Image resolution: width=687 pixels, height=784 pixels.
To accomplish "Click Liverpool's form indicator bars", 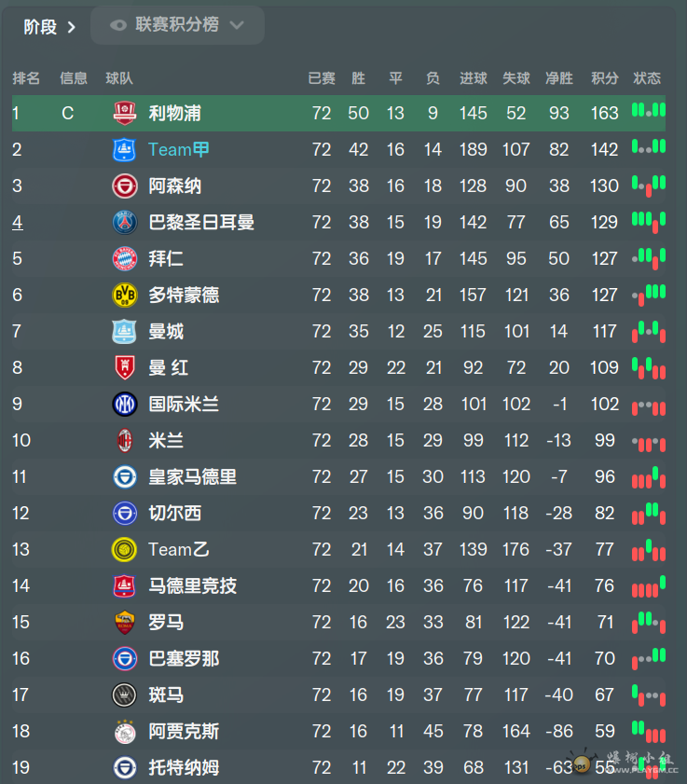I will point(648,112).
